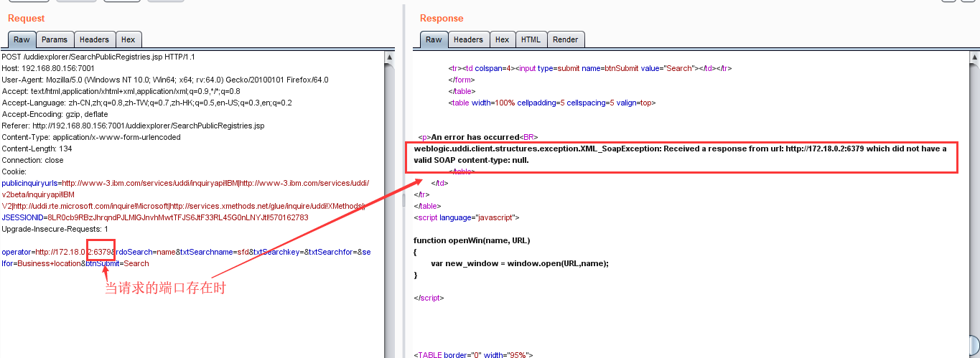This screenshot has height=358, width=980.
Task: Click the weblogic XML_SoapException error line
Action: pos(681,149)
